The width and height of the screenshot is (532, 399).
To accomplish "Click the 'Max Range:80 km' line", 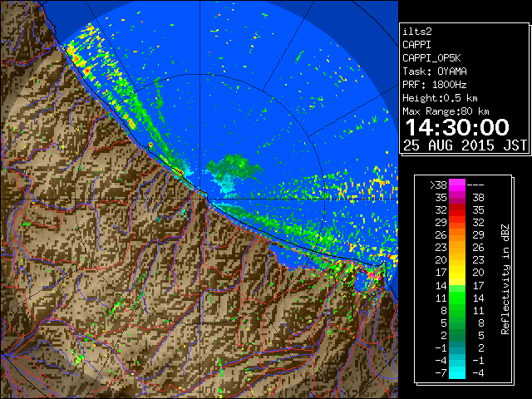I will pos(446,111).
